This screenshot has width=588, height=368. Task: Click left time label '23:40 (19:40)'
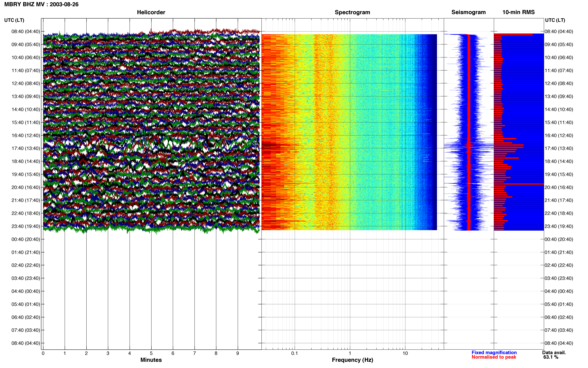coord(26,226)
